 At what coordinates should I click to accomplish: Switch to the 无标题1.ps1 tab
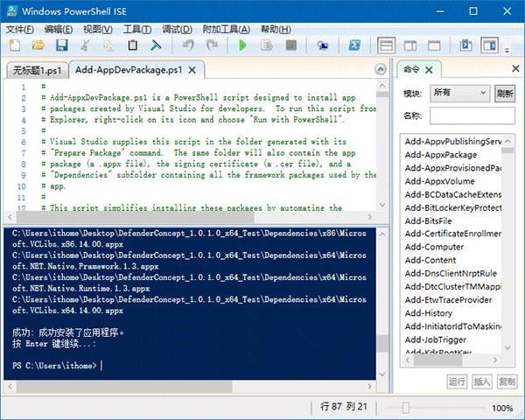tap(37, 70)
